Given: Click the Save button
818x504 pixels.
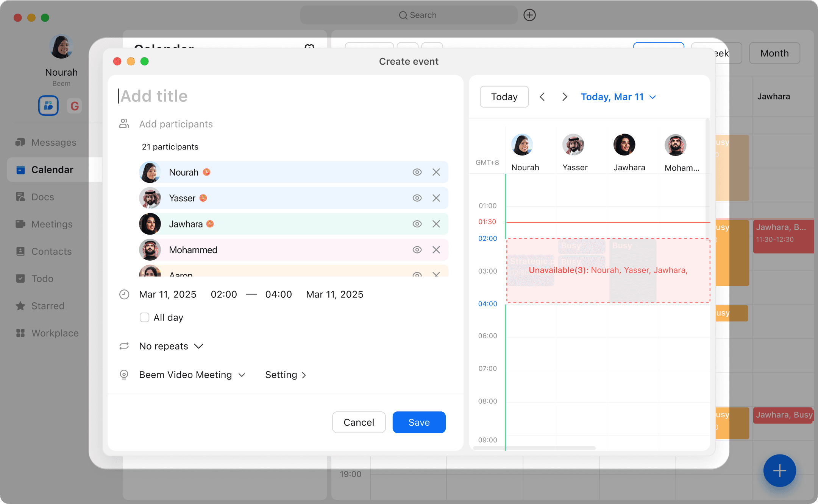Looking at the screenshot, I should pyautogui.click(x=419, y=422).
